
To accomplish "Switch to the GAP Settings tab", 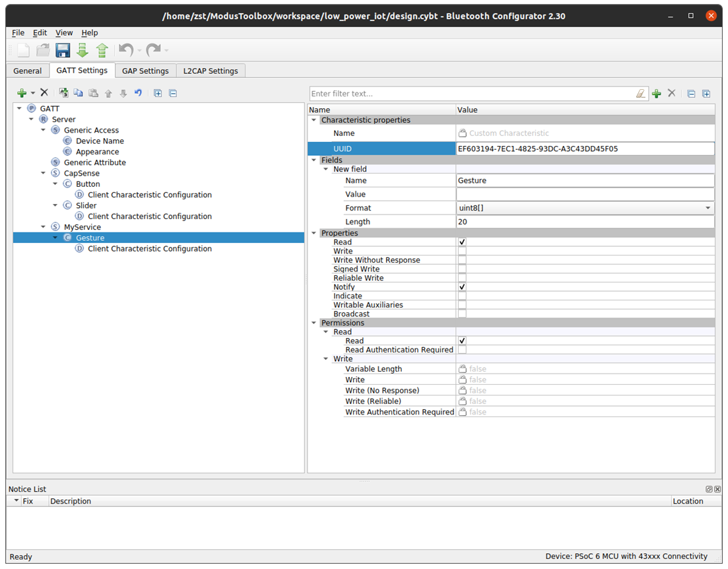I will [x=145, y=71].
